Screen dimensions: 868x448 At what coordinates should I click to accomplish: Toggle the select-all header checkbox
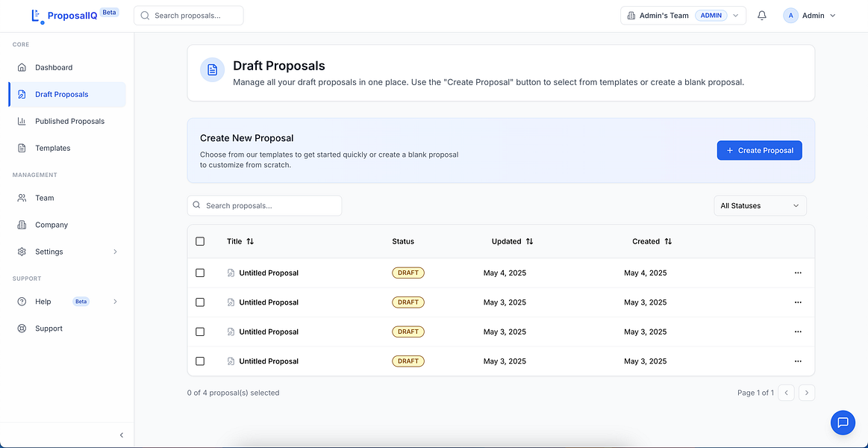click(x=200, y=241)
